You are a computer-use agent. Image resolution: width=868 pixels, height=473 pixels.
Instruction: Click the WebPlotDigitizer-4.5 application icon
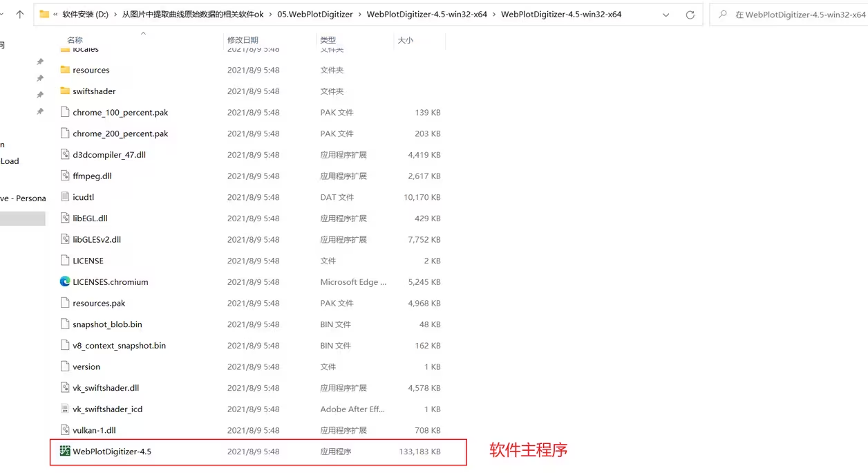pyautogui.click(x=65, y=451)
